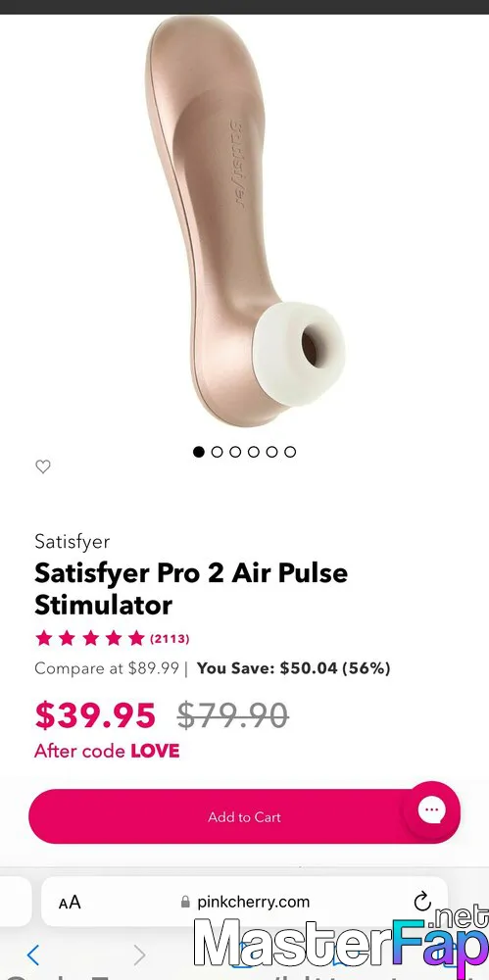Choose the fifth image dot
This screenshot has height=980, width=489.
click(x=271, y=451)
